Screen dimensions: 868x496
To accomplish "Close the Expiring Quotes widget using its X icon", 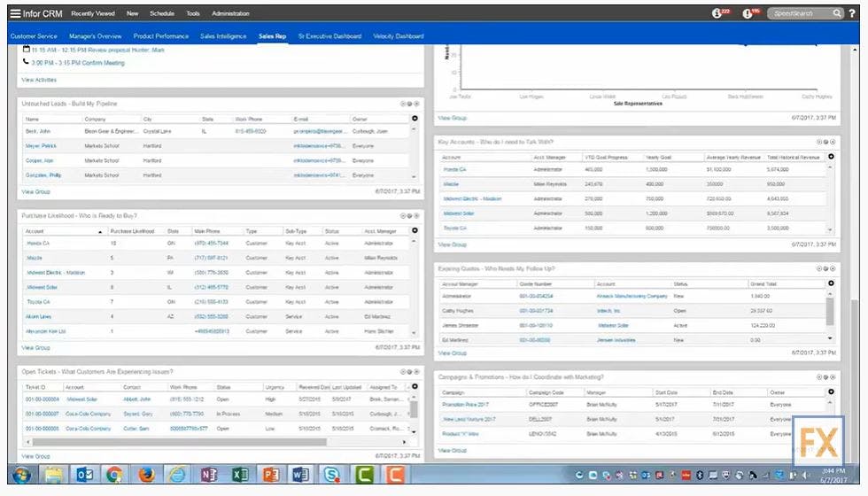I will [833, 268].
